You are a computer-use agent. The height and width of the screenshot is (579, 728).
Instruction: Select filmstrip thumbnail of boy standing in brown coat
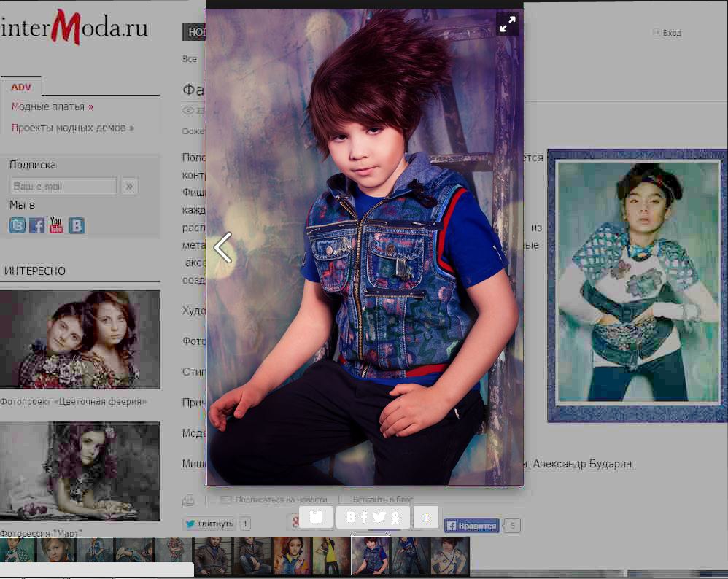point(213,556)
